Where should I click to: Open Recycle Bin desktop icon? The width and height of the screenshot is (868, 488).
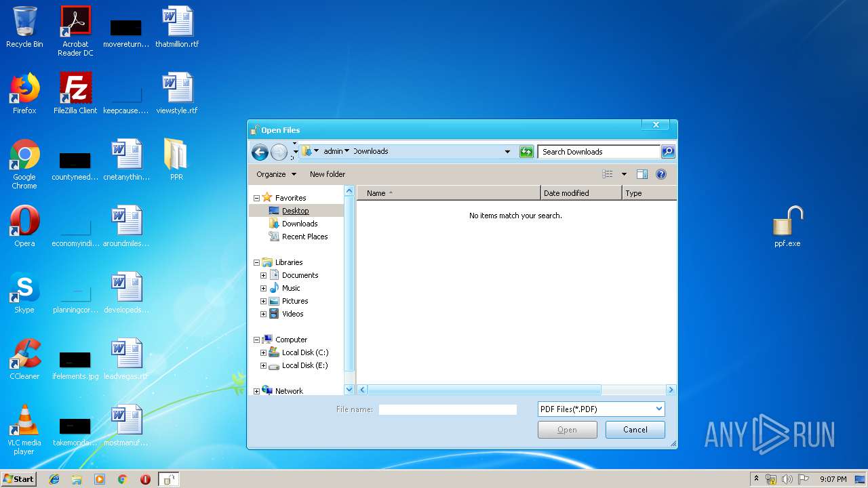coord(24,27)
